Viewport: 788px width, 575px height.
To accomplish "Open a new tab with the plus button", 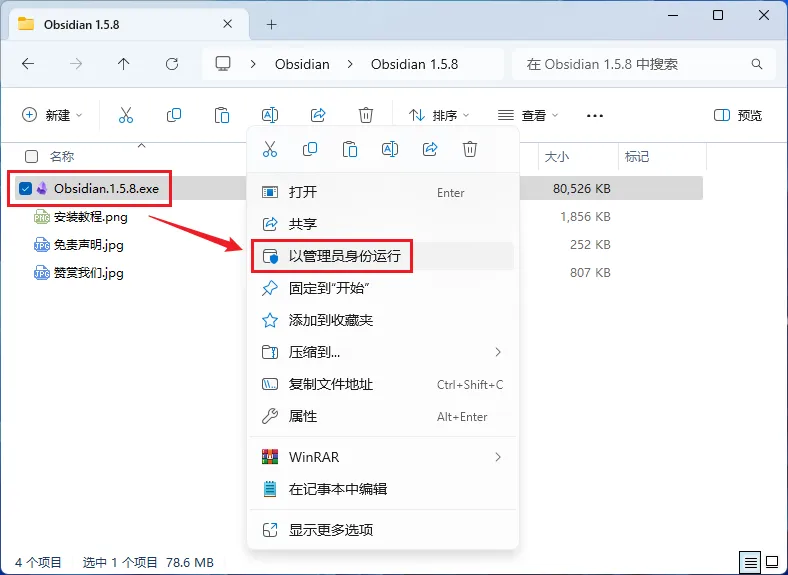I will [271, 24].
